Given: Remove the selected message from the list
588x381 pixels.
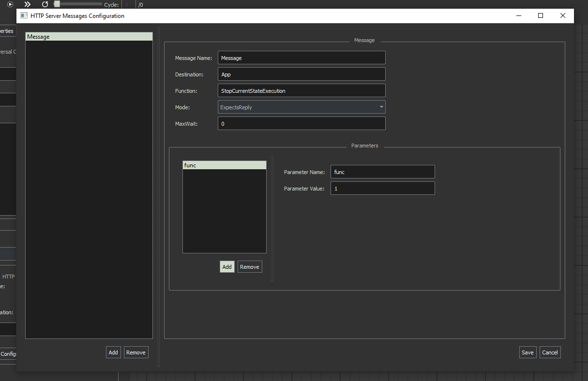Looking at the screenshot, I should [x=136, y=352].
